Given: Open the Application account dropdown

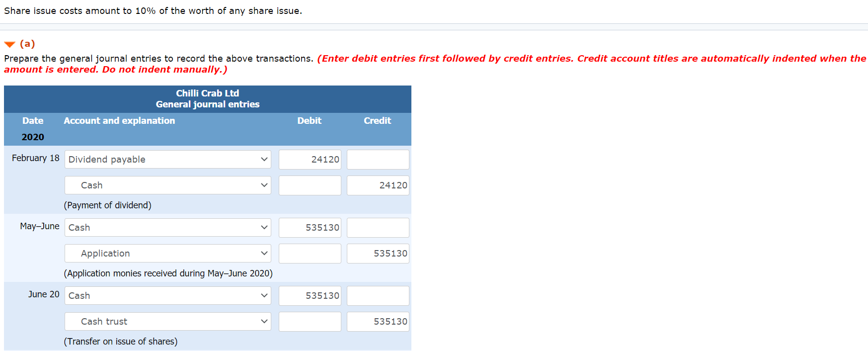Looking at the screenshot, I should point(168,253).
